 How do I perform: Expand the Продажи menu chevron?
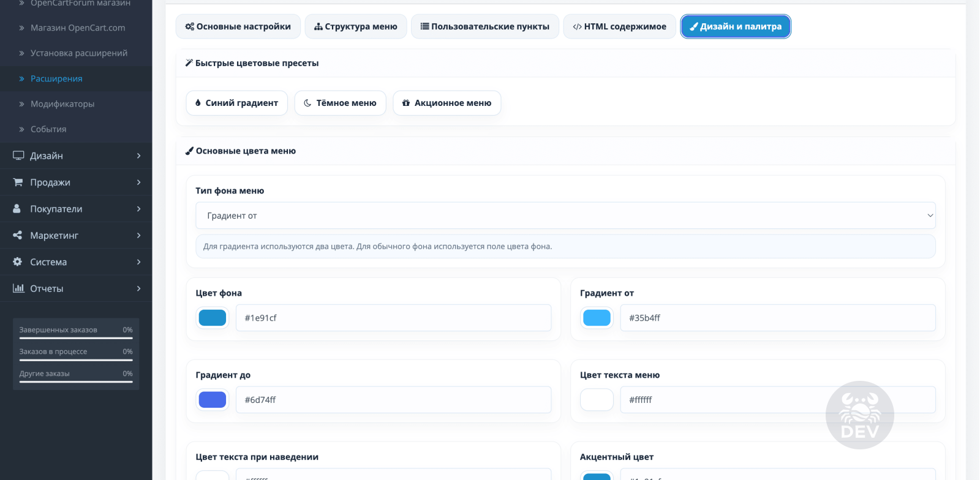point(139,182)
